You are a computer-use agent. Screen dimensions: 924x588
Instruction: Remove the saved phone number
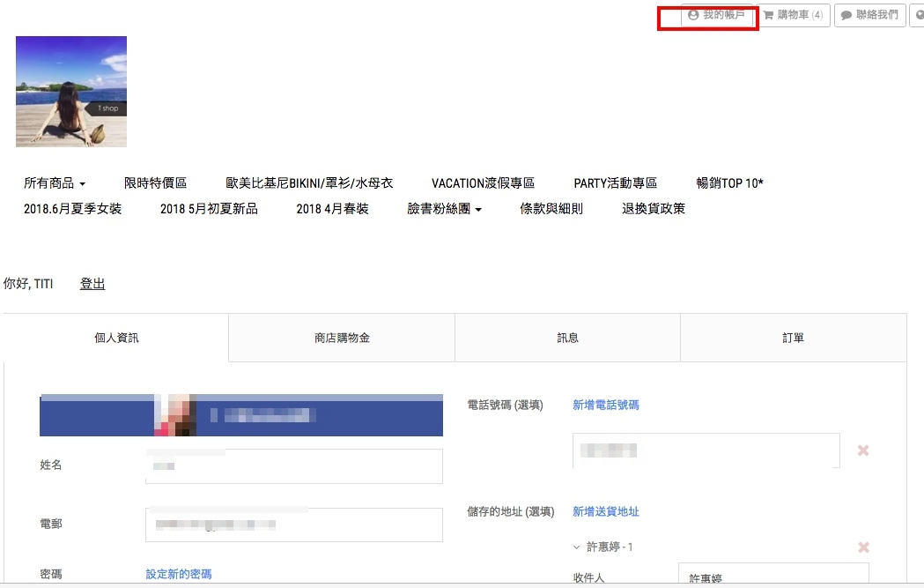[x=863, y=450]
